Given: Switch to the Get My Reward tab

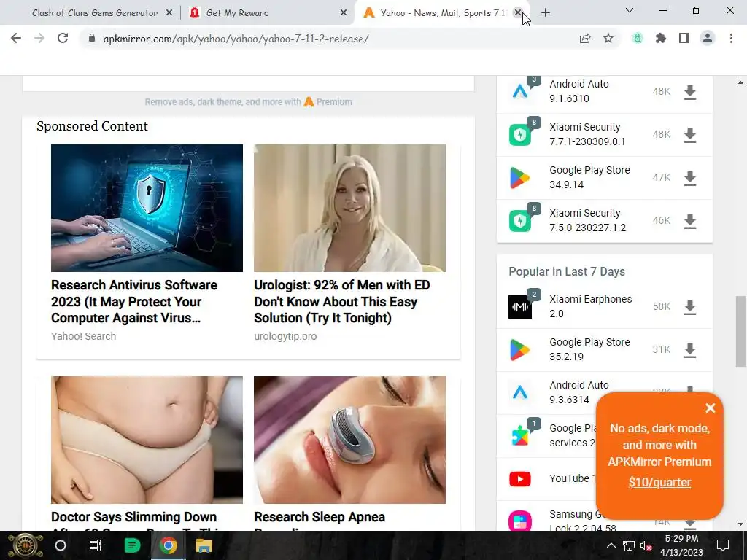Looking at the screenshot, I should pos(261,13).
